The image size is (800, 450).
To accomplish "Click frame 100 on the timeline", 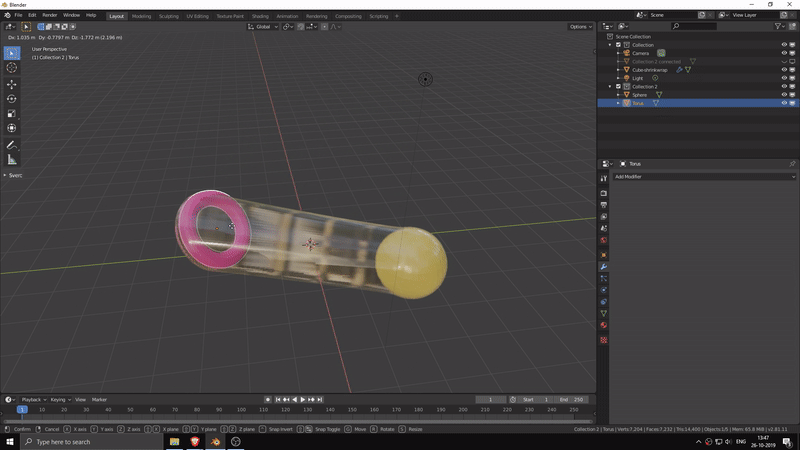I will [241, 410].
